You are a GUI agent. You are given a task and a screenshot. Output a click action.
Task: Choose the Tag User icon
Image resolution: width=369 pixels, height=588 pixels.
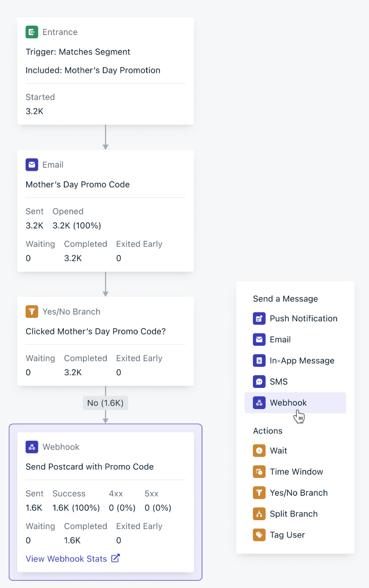tap(259, 535)
